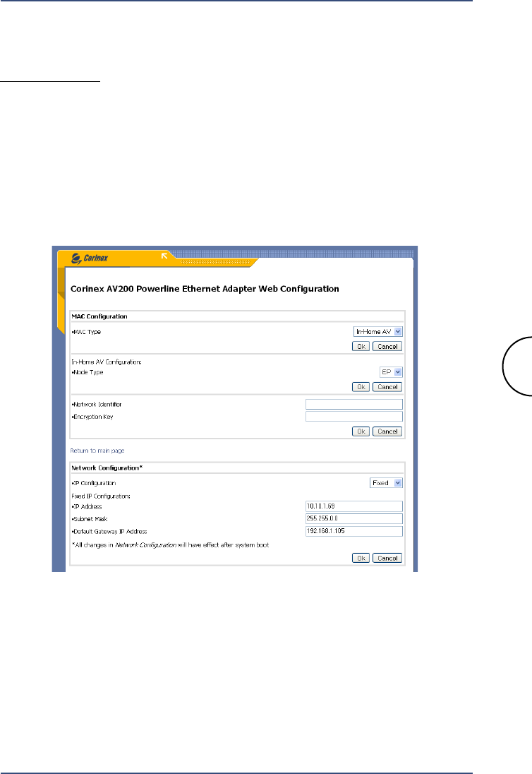Viewport: 532px width, 774px height.
Task: Click the Node Type label
Action: coord(87,372)
